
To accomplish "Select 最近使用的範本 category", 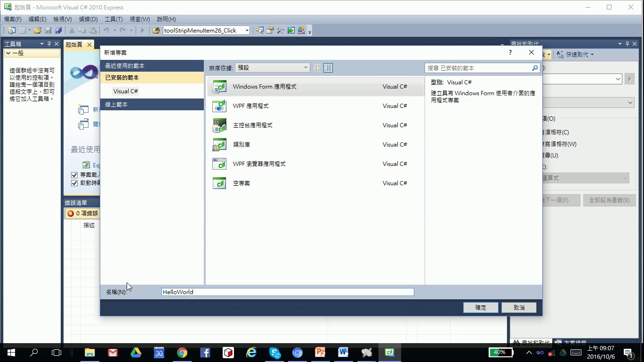I will coord(152,66).
